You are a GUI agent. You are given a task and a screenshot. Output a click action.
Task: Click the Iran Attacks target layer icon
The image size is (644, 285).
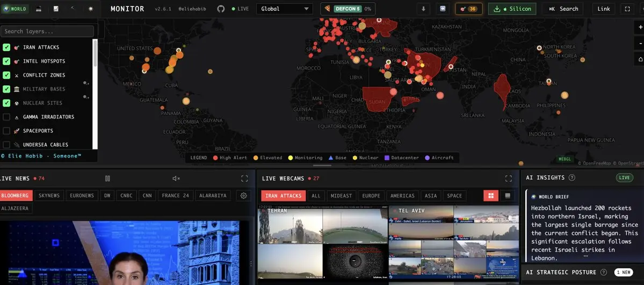[x=17, y=47]
